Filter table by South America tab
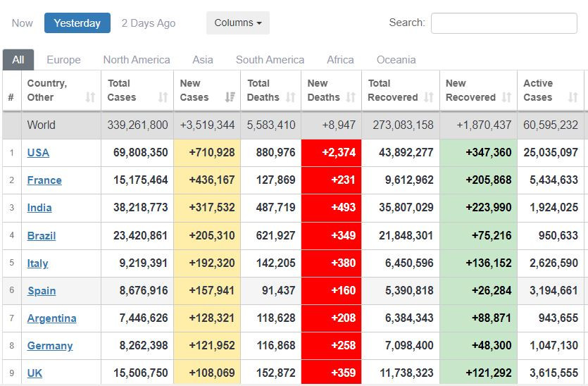Screen dimensions: 588x386 [270, 60]
